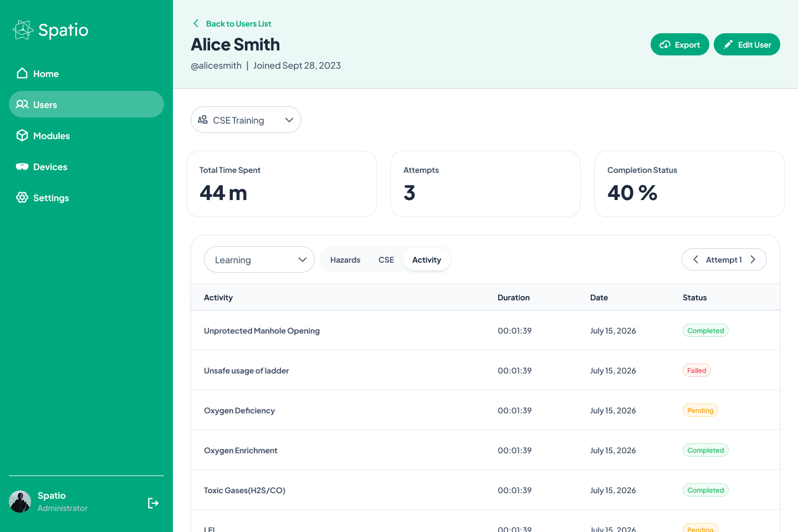Click the left chevron on Attempt 1 selector
Viewport: 798px width, 532px height.
(x=695, y=259)
